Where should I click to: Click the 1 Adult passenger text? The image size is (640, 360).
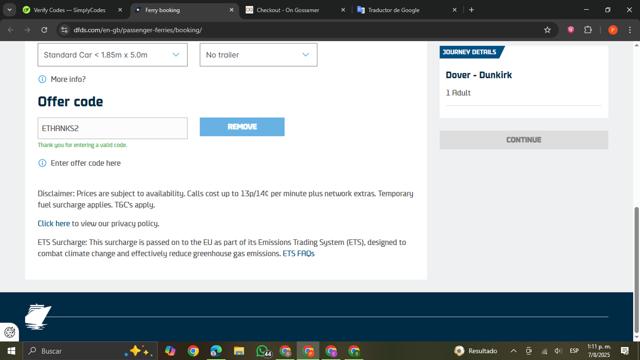point(458,93)
